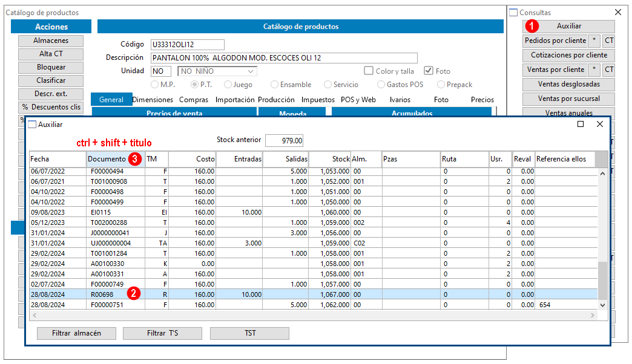The height and width of the screenshot is (364, 632).
Task: Open the Ventas desglosadas query
Action: point(568,84)
